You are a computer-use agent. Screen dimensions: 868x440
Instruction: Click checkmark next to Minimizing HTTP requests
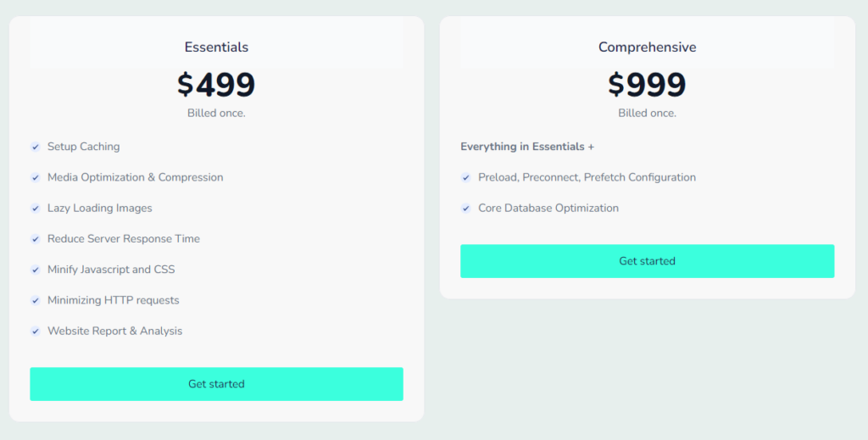[36, 300]
